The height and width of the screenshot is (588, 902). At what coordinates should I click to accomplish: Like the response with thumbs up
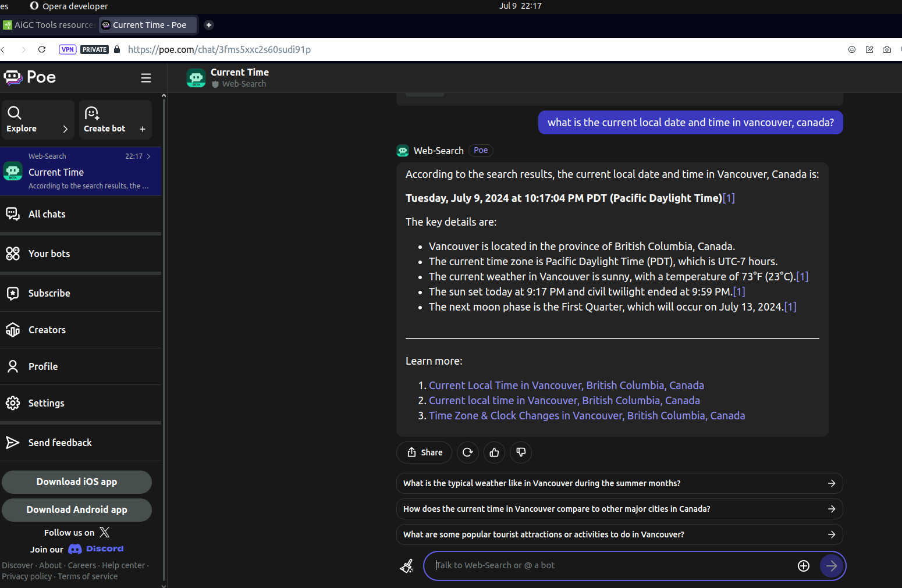click(494, 452)
